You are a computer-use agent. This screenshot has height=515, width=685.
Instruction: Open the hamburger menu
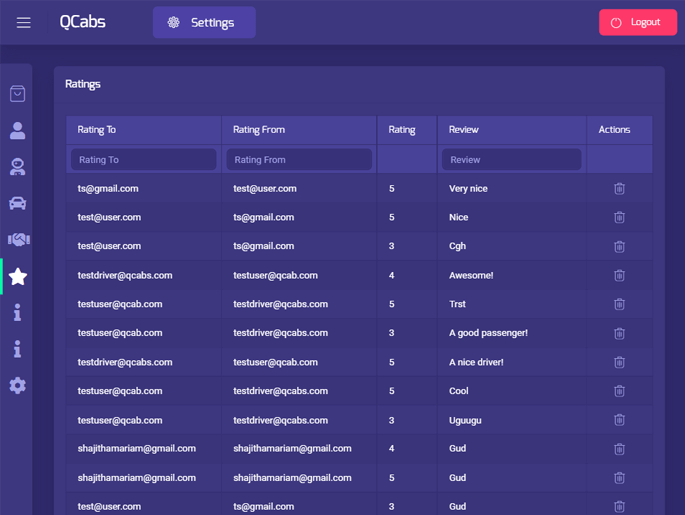[x=24, y=22]
